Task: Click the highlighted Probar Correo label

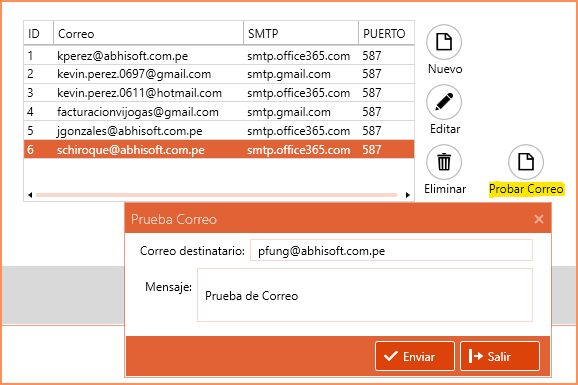Action: coord(526,189)
